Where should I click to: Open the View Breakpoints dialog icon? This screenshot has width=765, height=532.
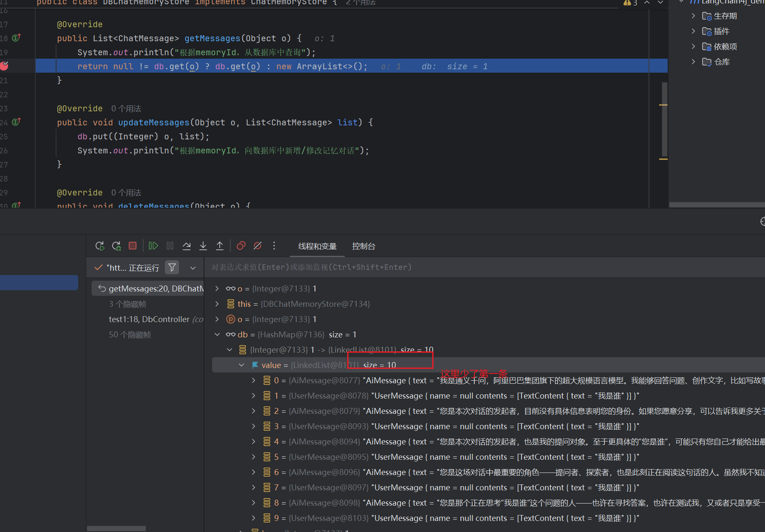point(241,246)
